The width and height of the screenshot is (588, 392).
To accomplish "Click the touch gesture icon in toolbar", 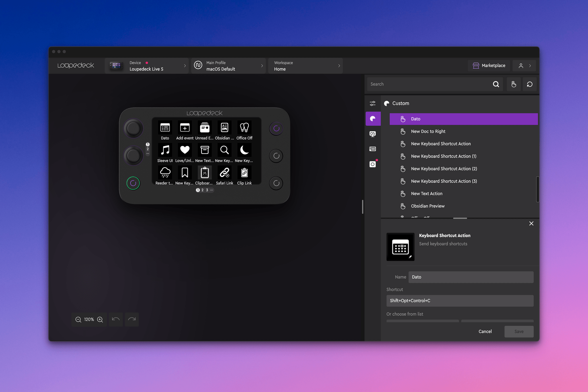I will 513,84.
